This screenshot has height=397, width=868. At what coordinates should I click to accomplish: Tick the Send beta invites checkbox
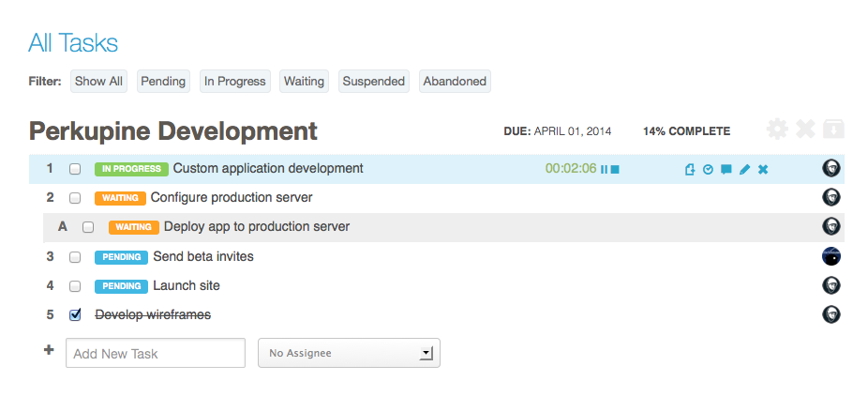[x=75, y=257]
